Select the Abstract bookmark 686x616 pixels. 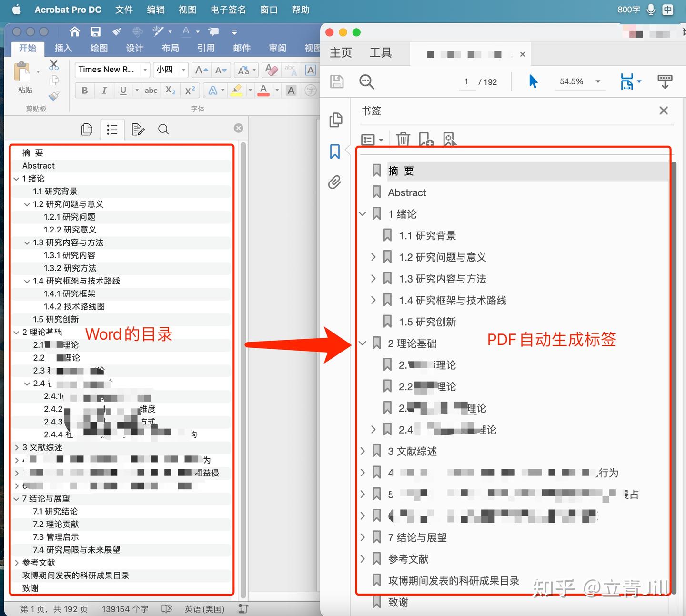coord(406,192)
